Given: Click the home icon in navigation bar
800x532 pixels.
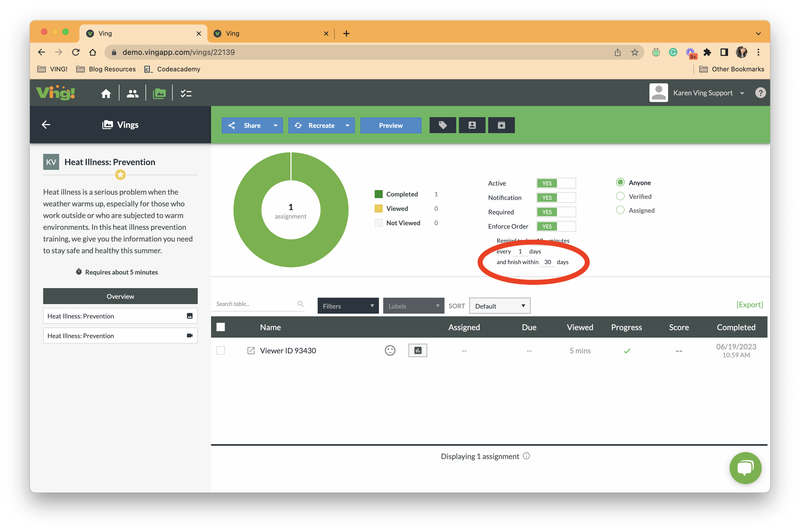Looking at the screenshot, I should click(105, 93).
